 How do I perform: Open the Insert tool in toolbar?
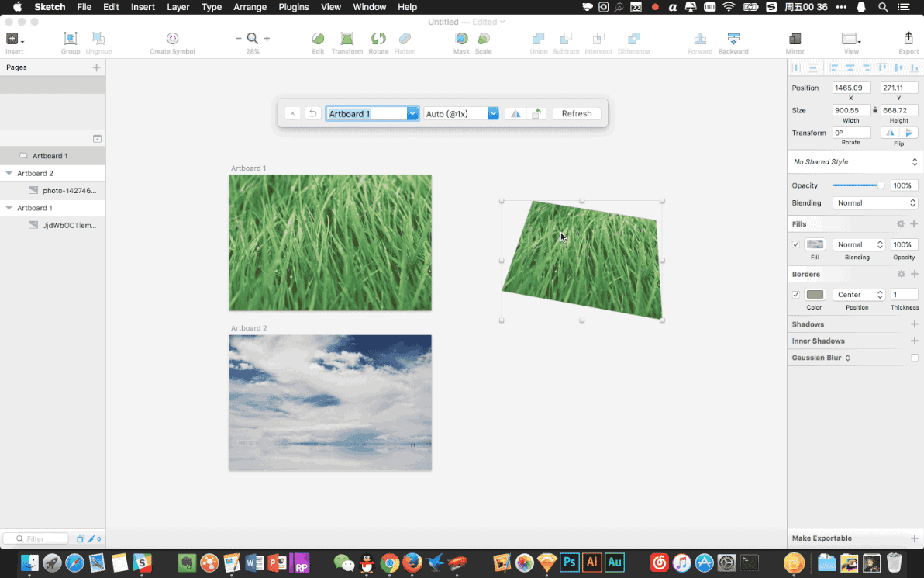tap(14, 39)
